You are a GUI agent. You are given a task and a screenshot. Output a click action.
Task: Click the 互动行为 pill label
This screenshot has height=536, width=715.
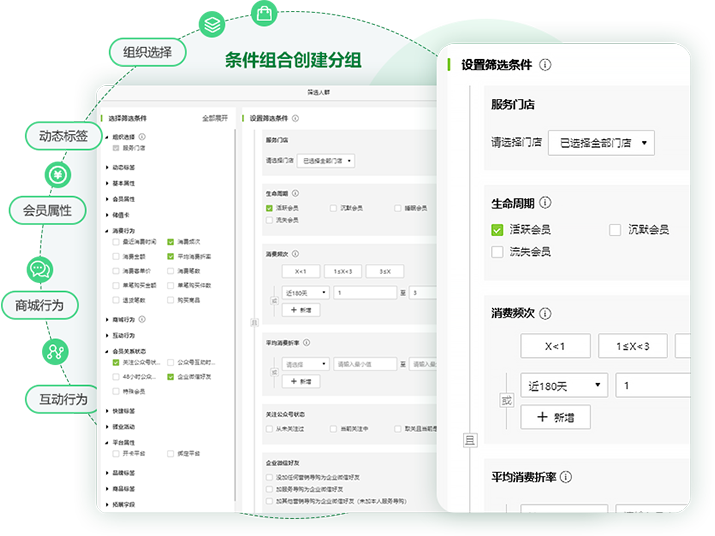tap(63, 399)
